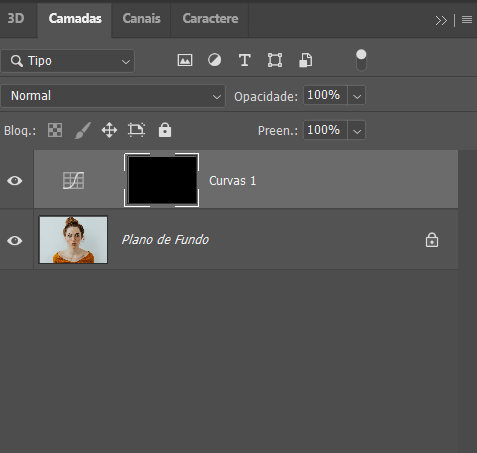Hide the Plano de Fundo layer
The image size is (477, 453).
tap(15, 240)
